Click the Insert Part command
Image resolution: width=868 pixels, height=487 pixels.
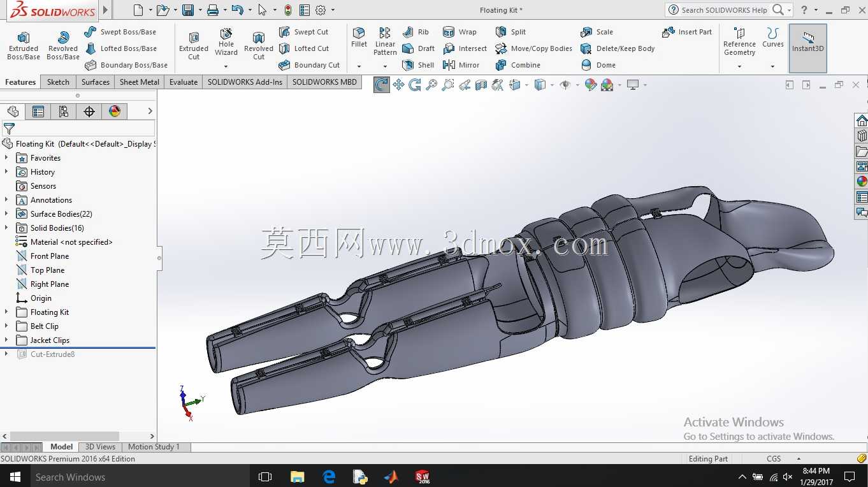[687, 32]
